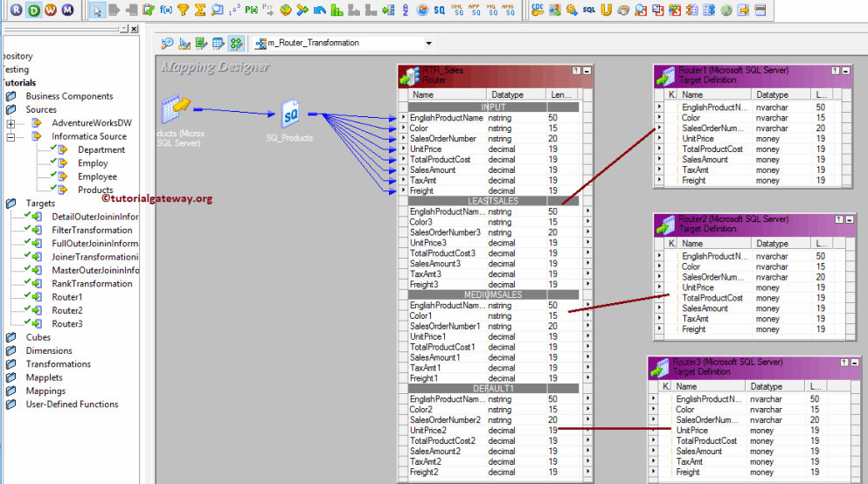Add the Union U transformation icon
The image size is (868, 484).
pos(606,10)
